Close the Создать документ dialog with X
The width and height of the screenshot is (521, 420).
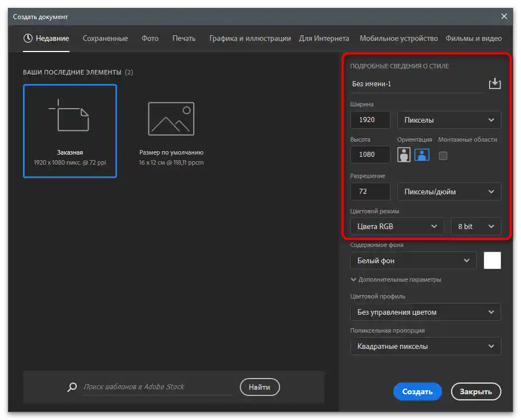click(504, 16)
